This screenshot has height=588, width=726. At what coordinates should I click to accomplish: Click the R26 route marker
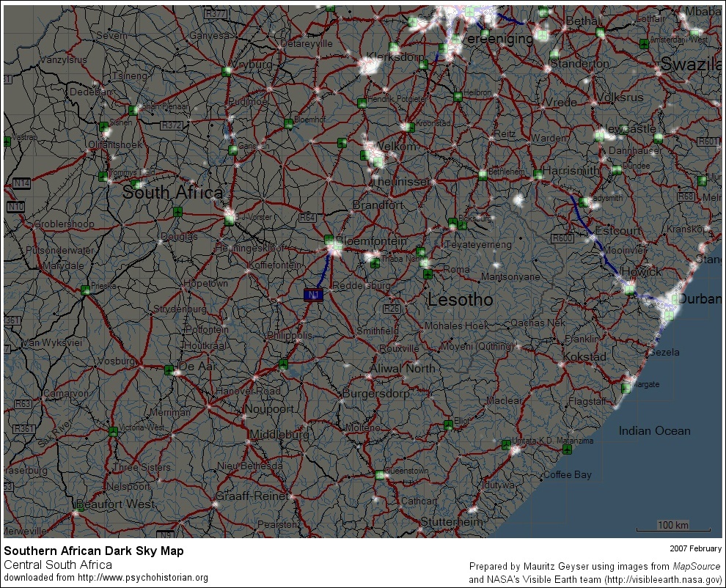coord(391,309)
